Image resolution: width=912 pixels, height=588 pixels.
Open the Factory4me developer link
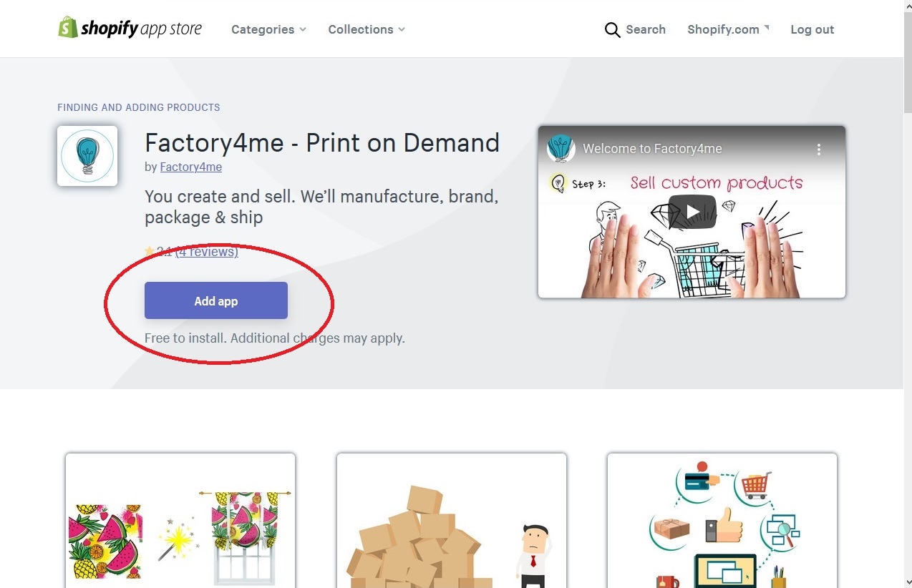point(190,167)
